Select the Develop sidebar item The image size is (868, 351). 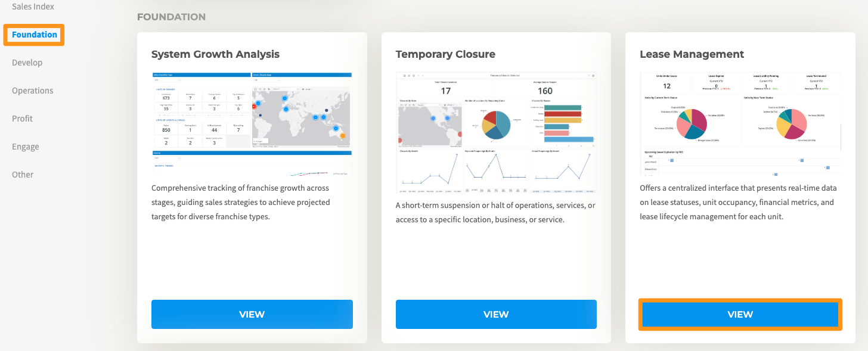click(x=27, y=63)
